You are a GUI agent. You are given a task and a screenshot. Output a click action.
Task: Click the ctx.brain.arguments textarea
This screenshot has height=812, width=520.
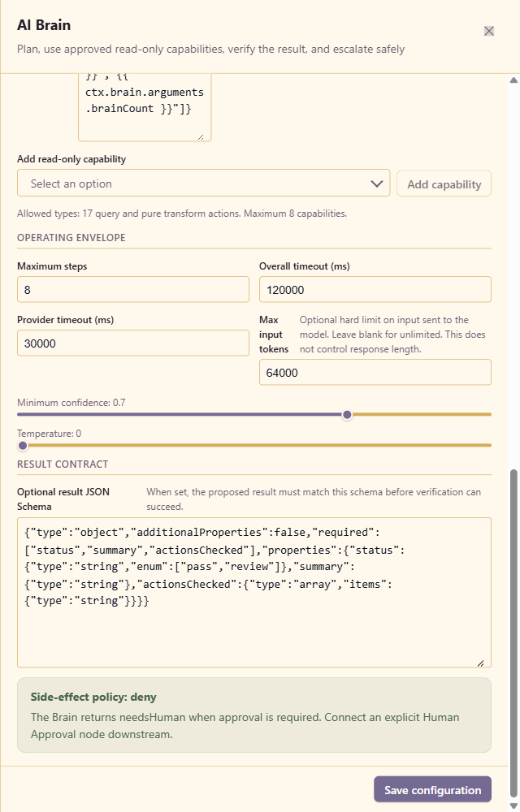click(145, 106)
